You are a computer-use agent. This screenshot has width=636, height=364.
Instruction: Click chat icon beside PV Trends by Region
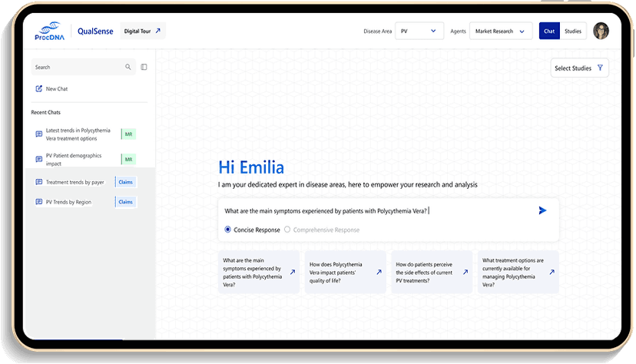[39, 201]
